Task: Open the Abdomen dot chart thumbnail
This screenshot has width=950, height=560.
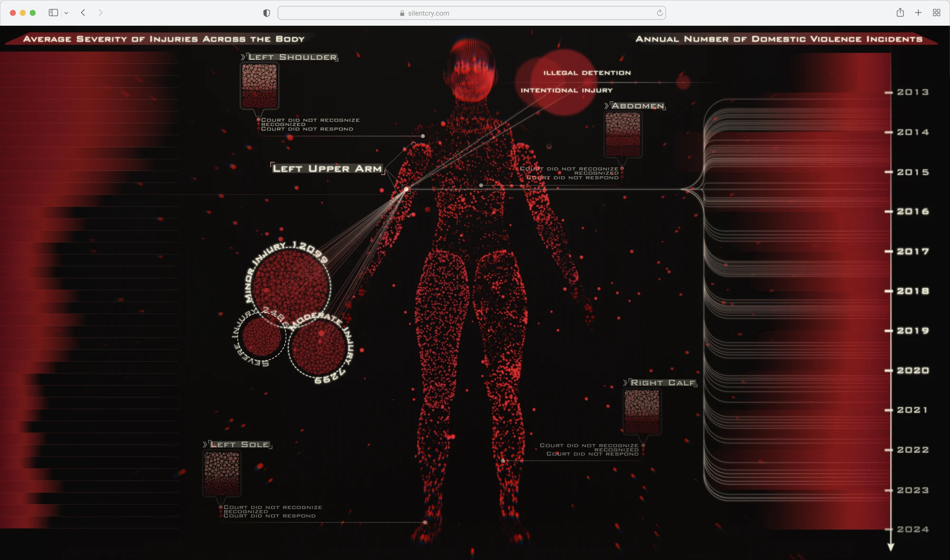Action: [623, 135]
